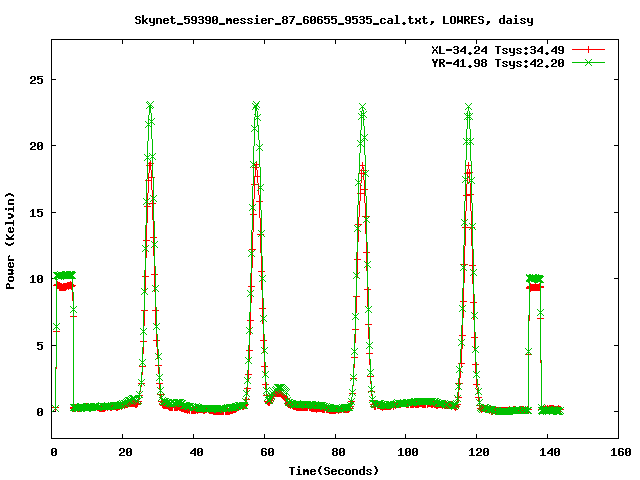Click the y-axis tick label 10
This screenshot has width=640, height=480.
[36, 279]
